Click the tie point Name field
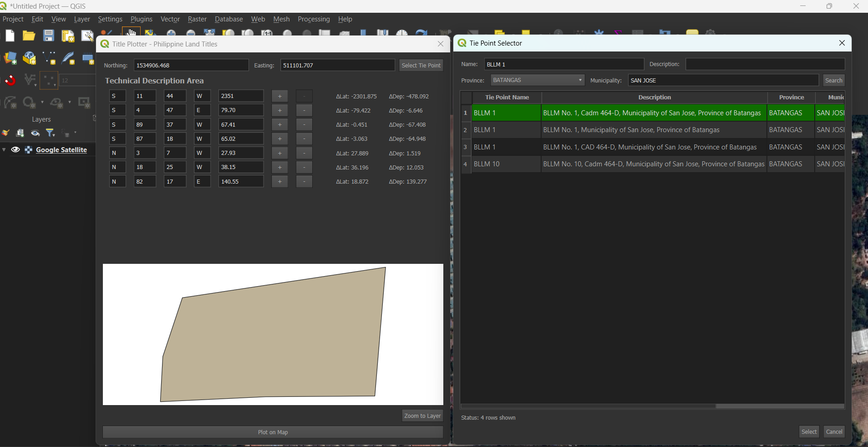 pos(564,64)
